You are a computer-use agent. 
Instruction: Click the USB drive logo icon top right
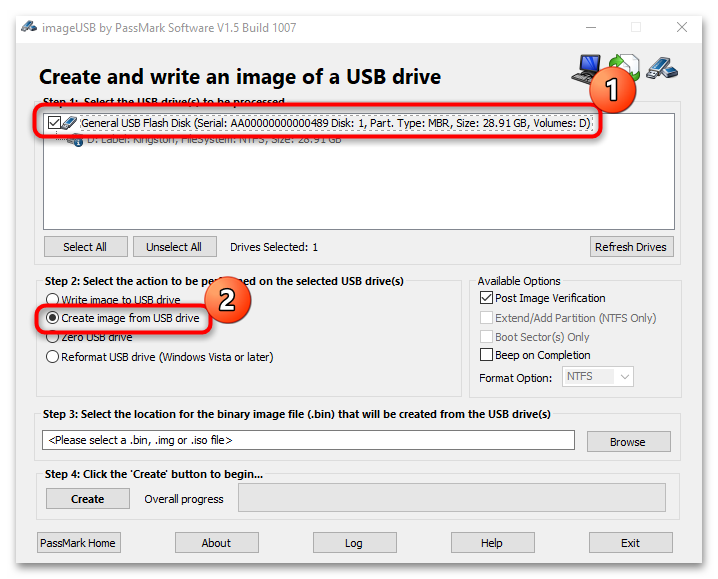tap(662, 68)
